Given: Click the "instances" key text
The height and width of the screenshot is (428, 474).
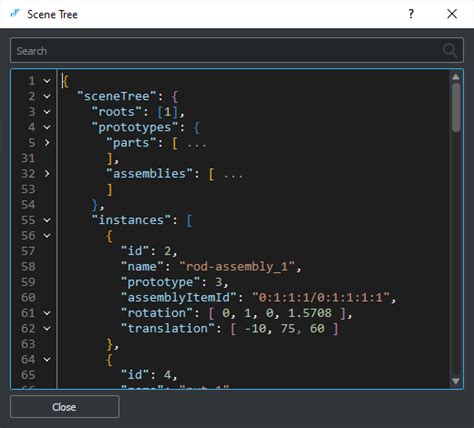Looking at the screenshot, I should coord(131,220).
